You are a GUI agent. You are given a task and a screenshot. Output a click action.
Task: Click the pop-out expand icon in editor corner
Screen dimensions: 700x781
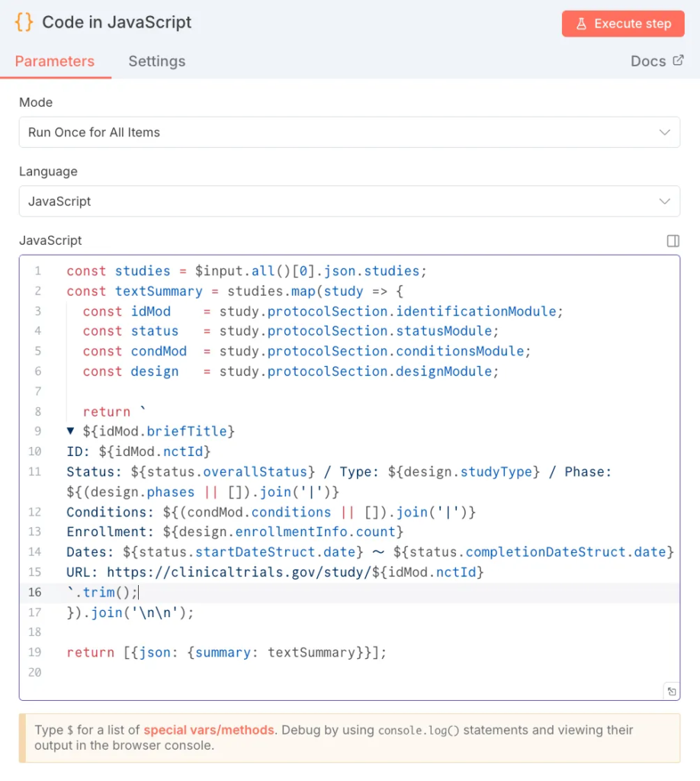tap(672, 690)
